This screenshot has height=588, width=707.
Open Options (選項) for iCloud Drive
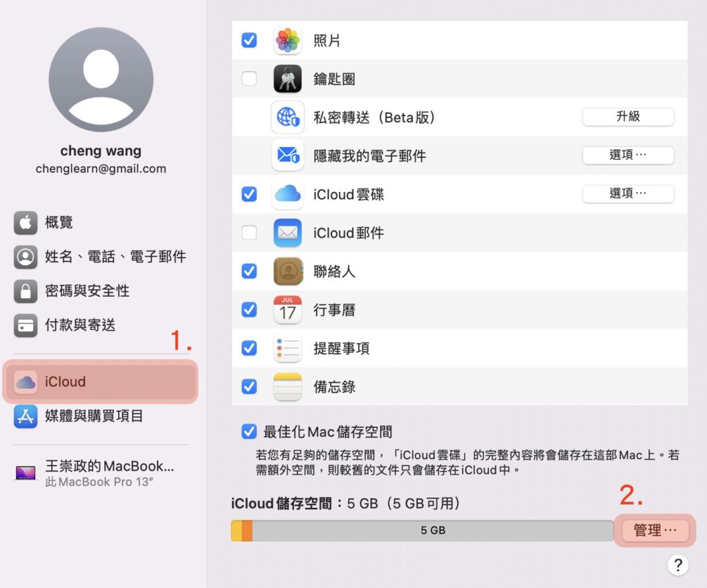(628, 195)
